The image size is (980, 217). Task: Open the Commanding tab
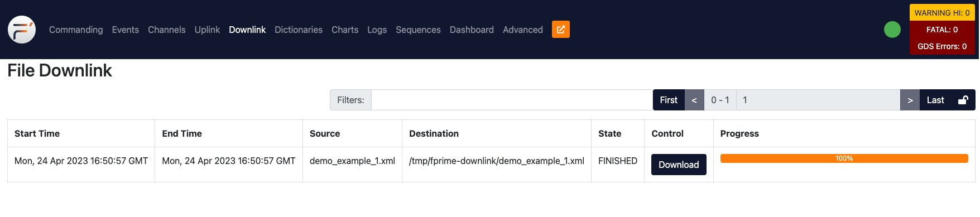pyautogui.click(x=76, y=30)
